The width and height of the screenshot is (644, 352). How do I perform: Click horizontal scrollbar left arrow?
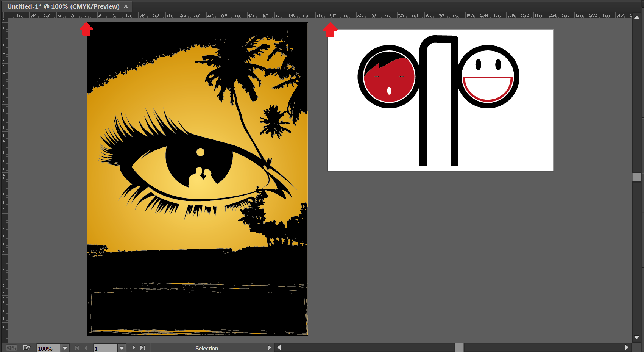click(279, 347)
